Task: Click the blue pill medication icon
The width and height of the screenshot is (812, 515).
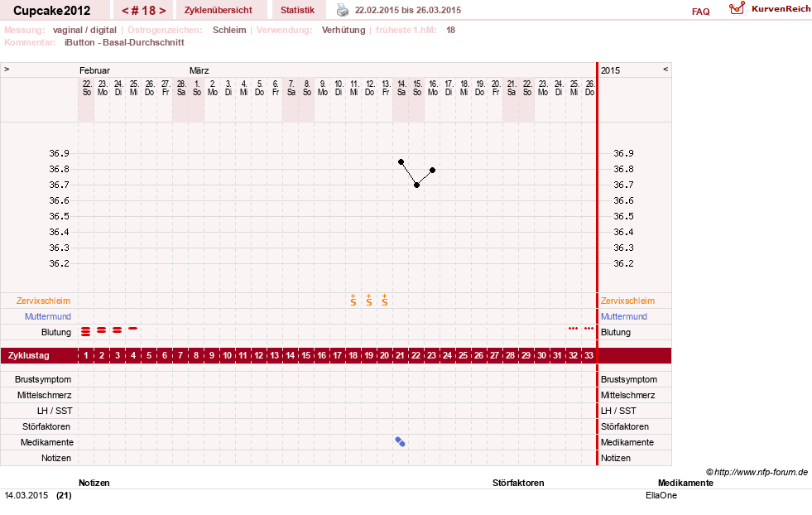Action: point(400,441)
